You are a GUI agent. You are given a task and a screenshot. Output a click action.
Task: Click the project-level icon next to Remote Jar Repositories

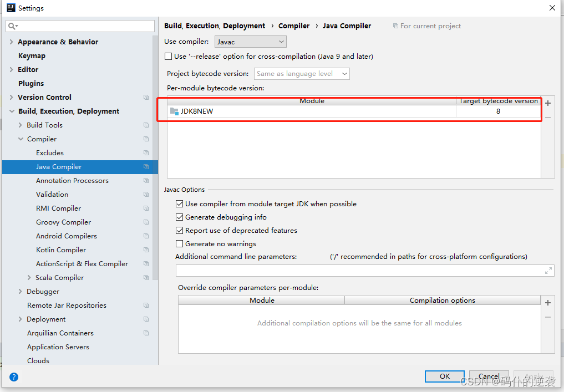coord(146,305)
